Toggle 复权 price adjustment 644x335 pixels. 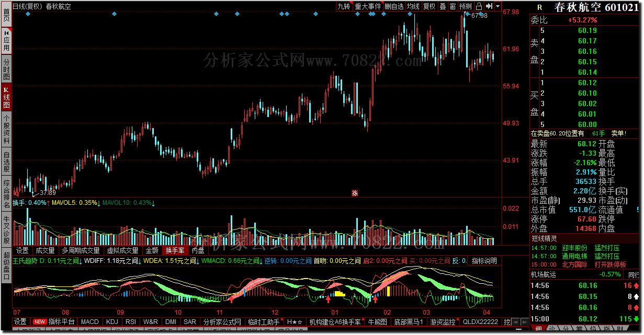tap(430, 6)
